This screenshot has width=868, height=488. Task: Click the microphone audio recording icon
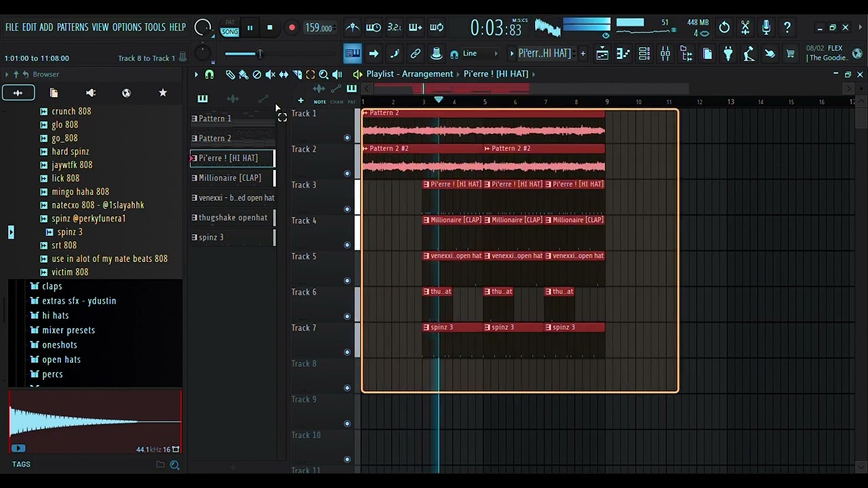click(x=766, y=28)
